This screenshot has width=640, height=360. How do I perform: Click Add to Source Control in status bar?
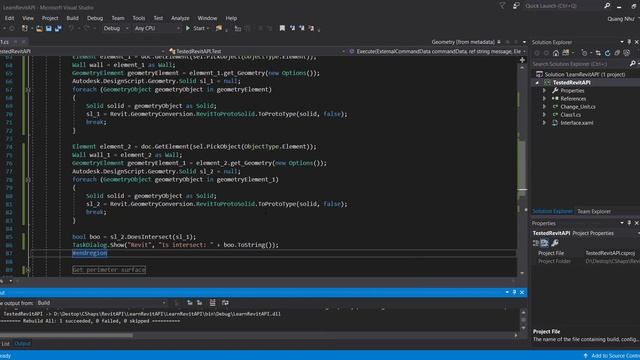coord(612,356)
